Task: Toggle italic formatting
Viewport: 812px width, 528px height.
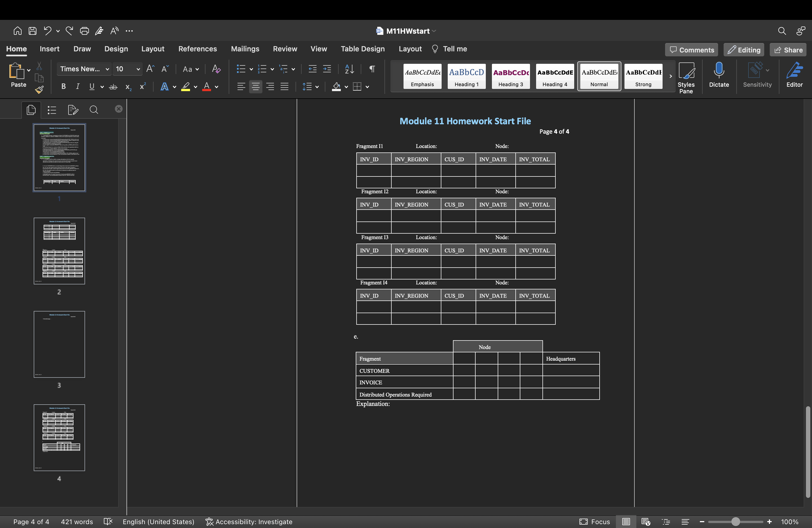Action: point(77,87)
